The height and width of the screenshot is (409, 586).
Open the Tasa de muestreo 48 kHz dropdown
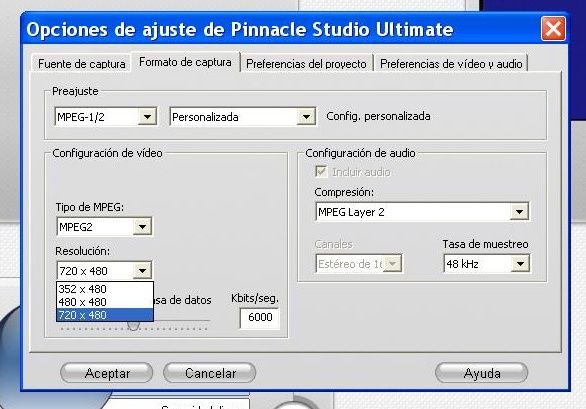click(487, 264)
